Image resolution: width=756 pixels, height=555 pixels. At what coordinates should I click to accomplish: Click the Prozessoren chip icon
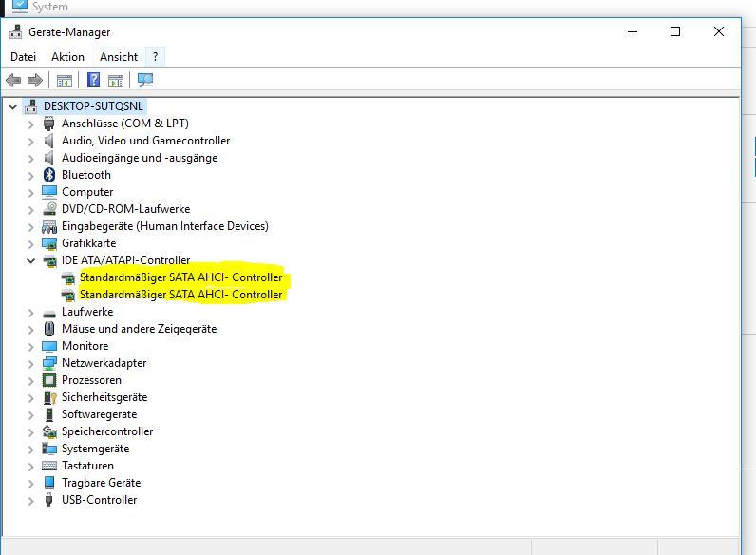coord(49,380)
